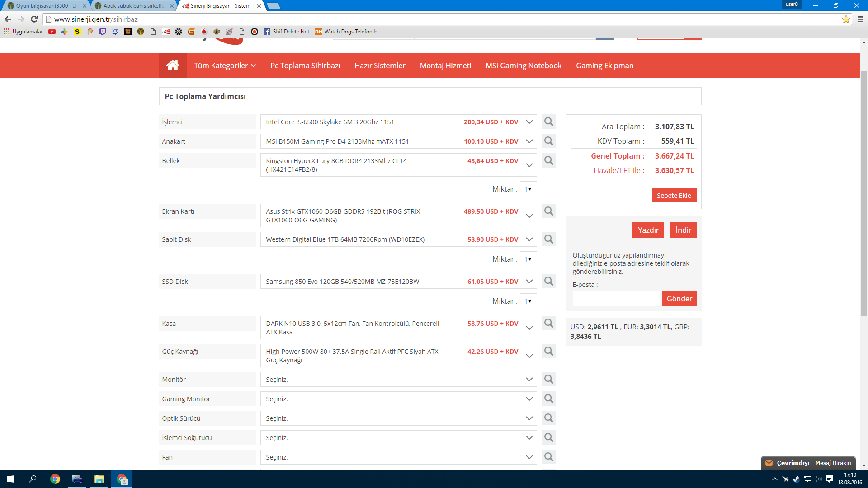Viewport: 868px width, 488px height.
Task: Search products for the Fan row
Action: [549, 457]
